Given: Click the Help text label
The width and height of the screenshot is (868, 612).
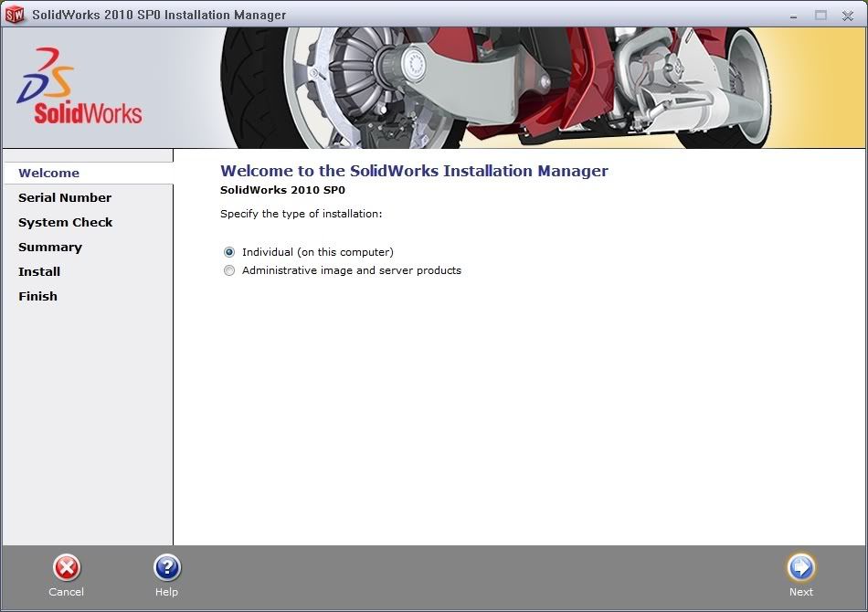Looking at the screenshot, I should (166, 592).
